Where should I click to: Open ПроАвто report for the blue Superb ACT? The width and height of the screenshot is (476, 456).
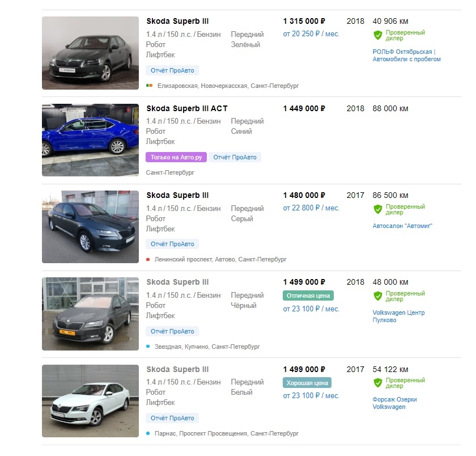point(235,157)
